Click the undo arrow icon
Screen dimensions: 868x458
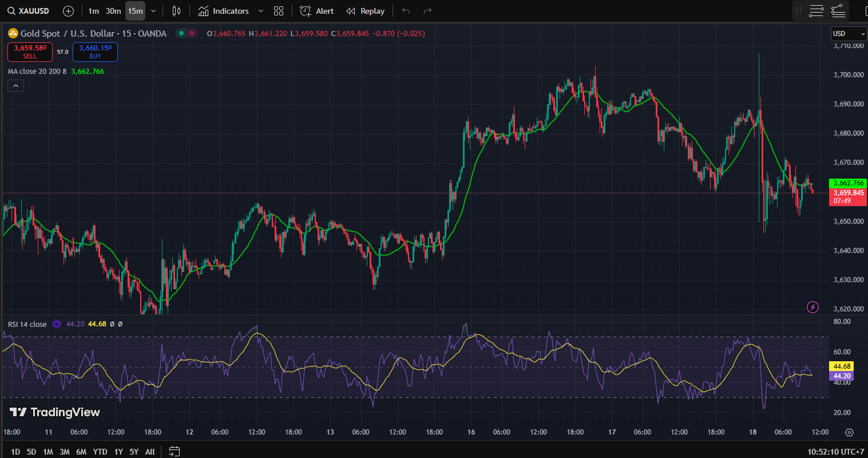coord(406,11)
